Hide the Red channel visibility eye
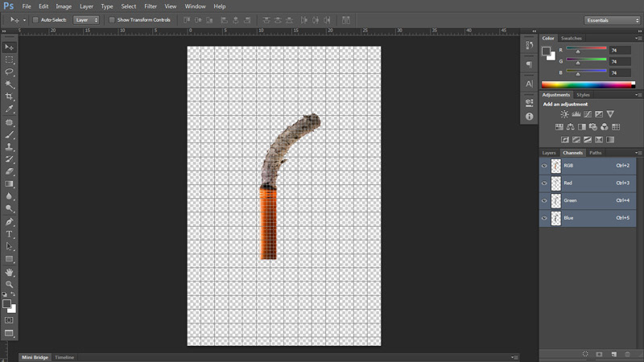The image size is (644, 362). point(544,183)
